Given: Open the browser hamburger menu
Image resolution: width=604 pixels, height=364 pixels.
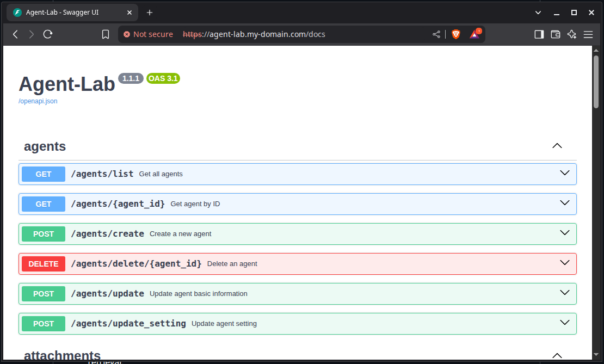Looking at the screenshot, I should click(x=588, y=34).
